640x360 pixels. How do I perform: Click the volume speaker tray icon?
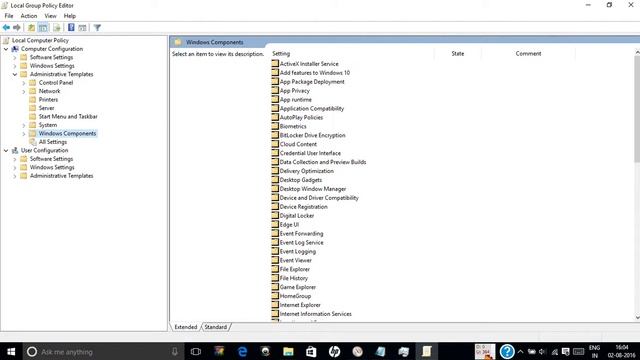[x=542, y=351]
